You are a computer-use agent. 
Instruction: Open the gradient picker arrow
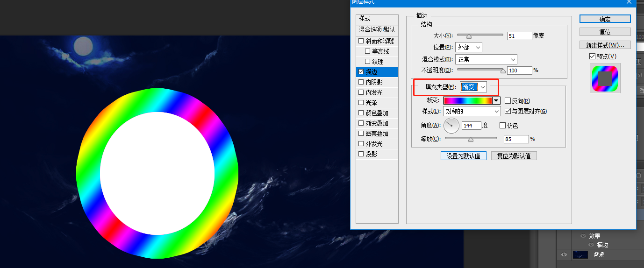click(496, 100)
